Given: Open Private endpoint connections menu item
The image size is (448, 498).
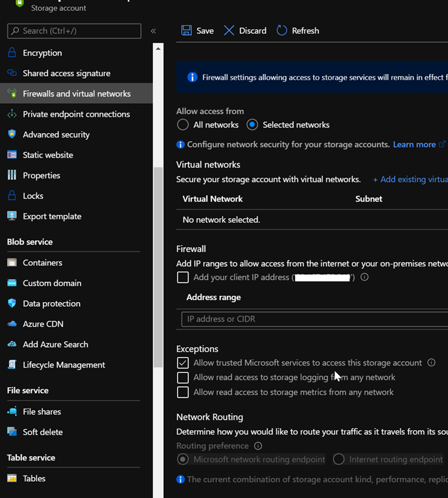Looking at the screenshot, I should (76, 114).
